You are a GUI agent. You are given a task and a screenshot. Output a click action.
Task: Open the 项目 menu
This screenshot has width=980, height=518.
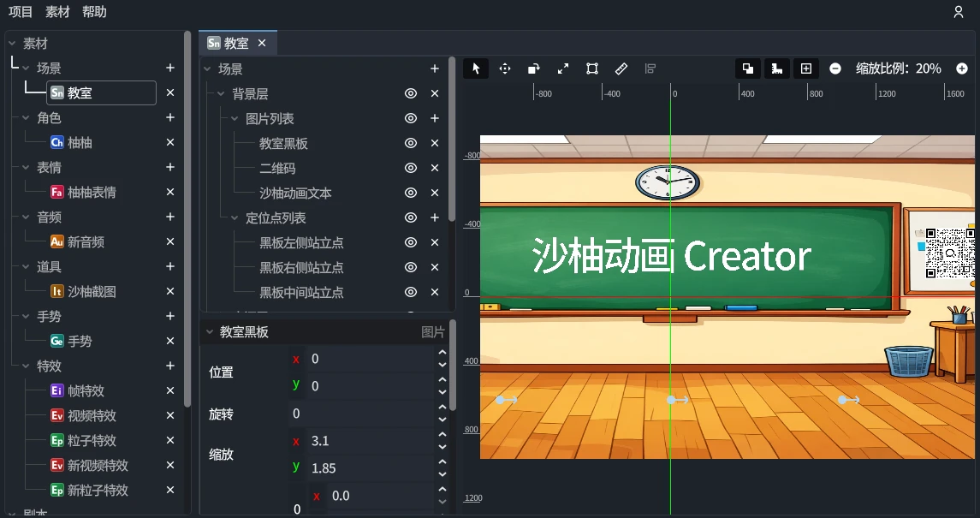(21, 12)
